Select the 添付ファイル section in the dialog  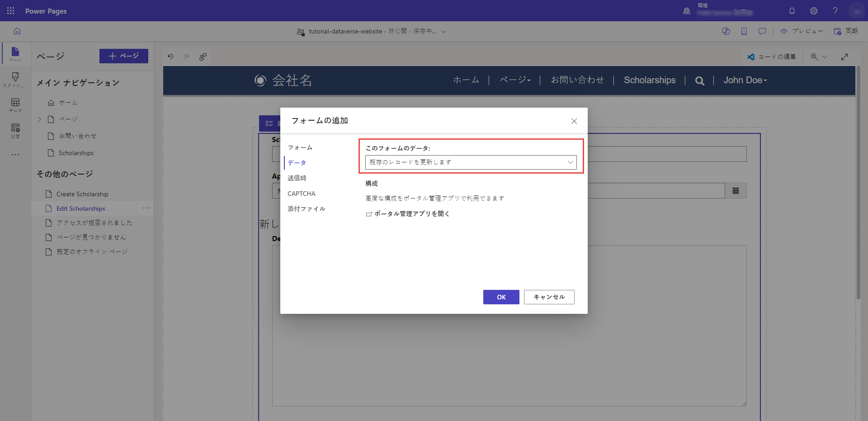pyautogui.click(x=307, y=208)
